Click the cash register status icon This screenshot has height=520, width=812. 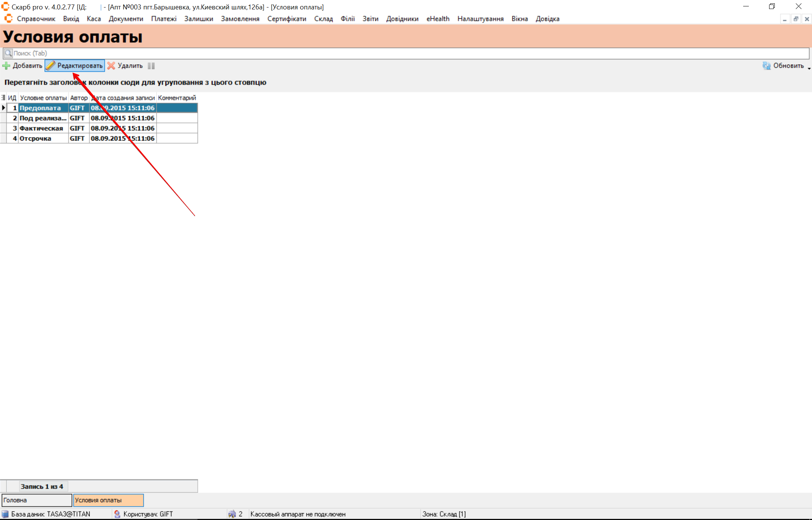pos(232,514)
